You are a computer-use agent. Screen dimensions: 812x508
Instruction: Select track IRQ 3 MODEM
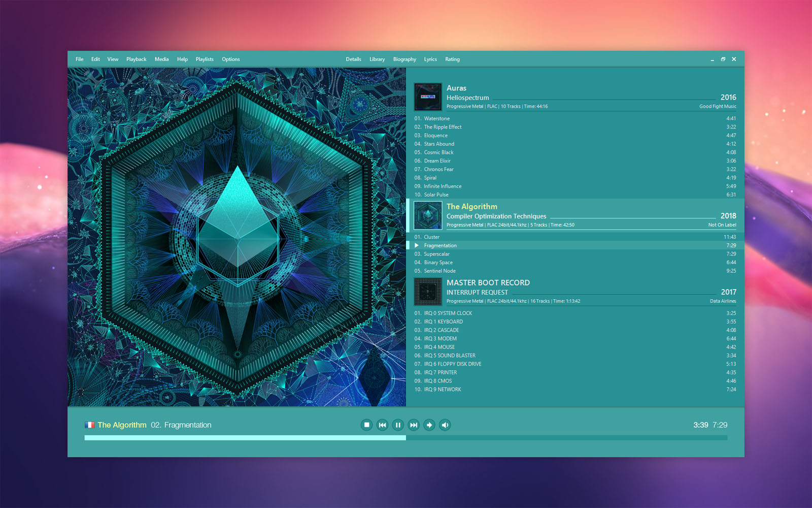tap(575, 339)
